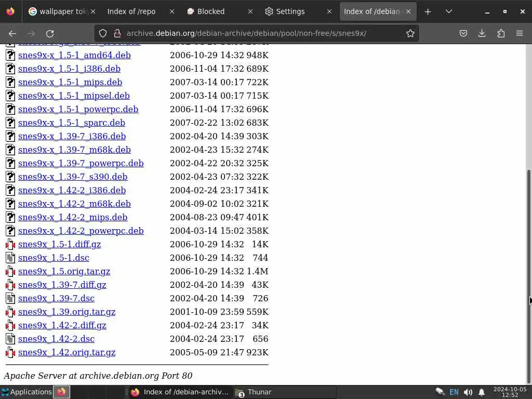Open the notifications bell icon in the tray
532x399 pixels.
pyautogui.click(x=482, y=392)
